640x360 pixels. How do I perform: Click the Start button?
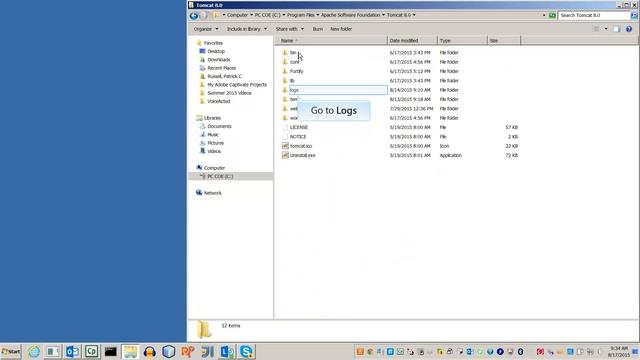(11, 351)
